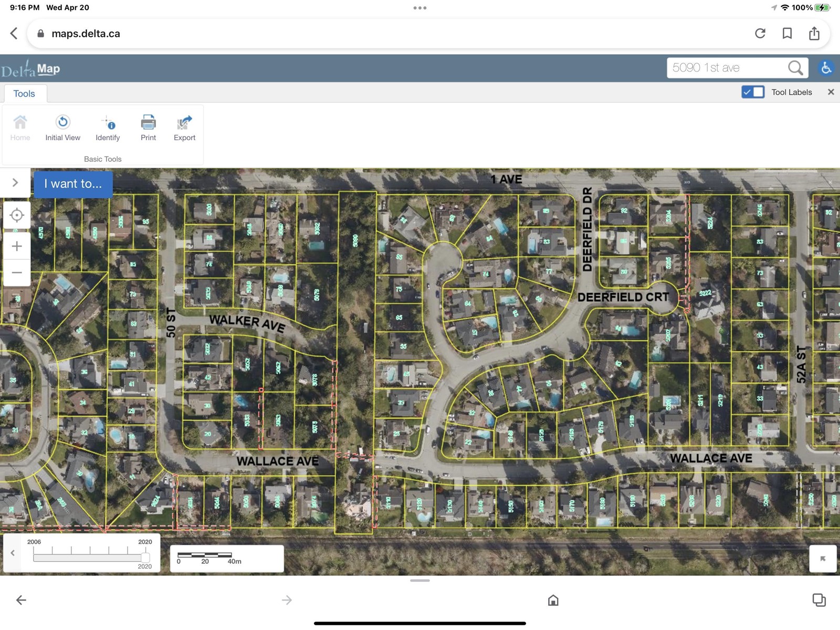Toggle the Tool Labels switch

753,92
